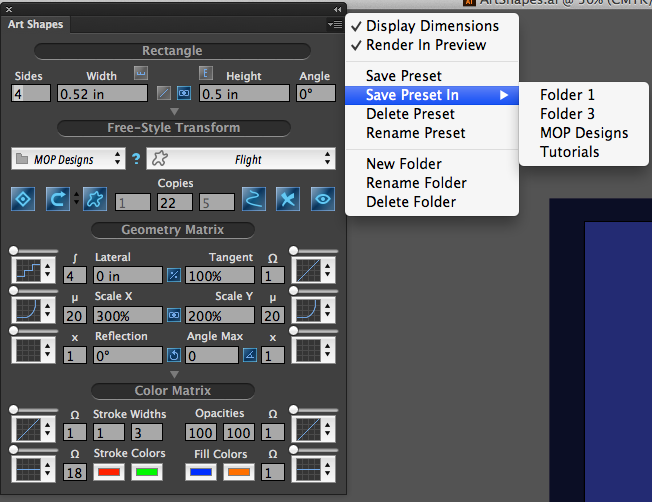
Task: Toggle Render In Preview in the menu
Action: [x=432, y=45]
